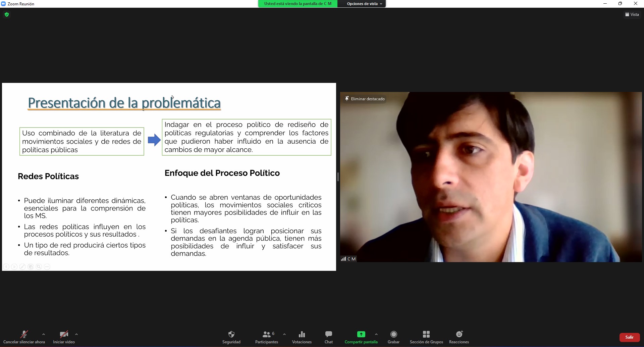Image resolution: width=644 pixels, height=347 pixels.
Task: Click the signal strength bars next to C M
Action: (343, 259)
